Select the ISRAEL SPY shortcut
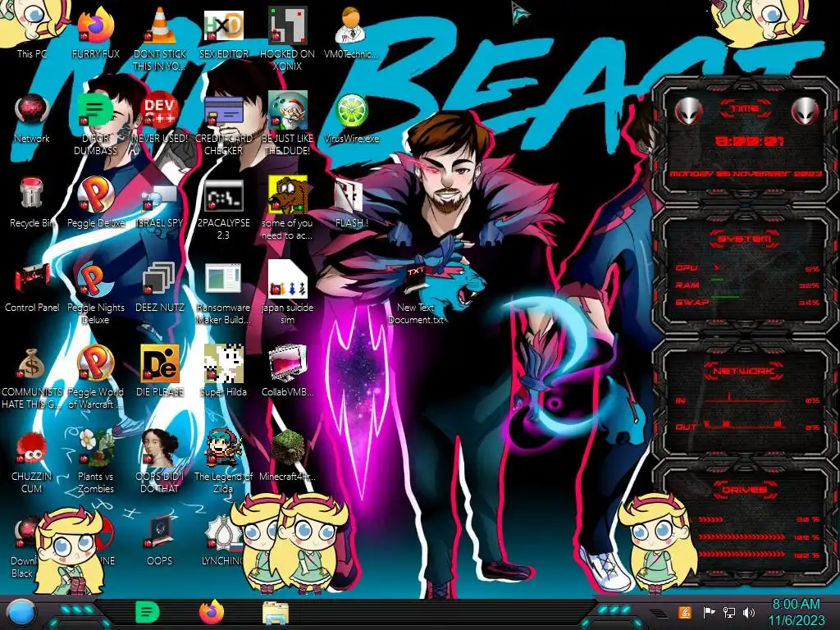The image size is (840, 630). pos(160,199)
